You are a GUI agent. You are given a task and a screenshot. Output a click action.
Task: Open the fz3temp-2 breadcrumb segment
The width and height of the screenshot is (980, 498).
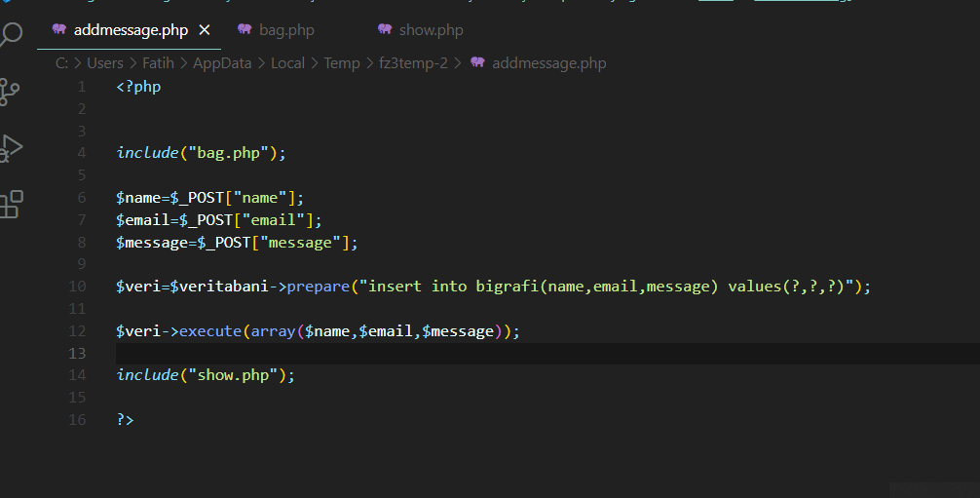pos(413,63)
